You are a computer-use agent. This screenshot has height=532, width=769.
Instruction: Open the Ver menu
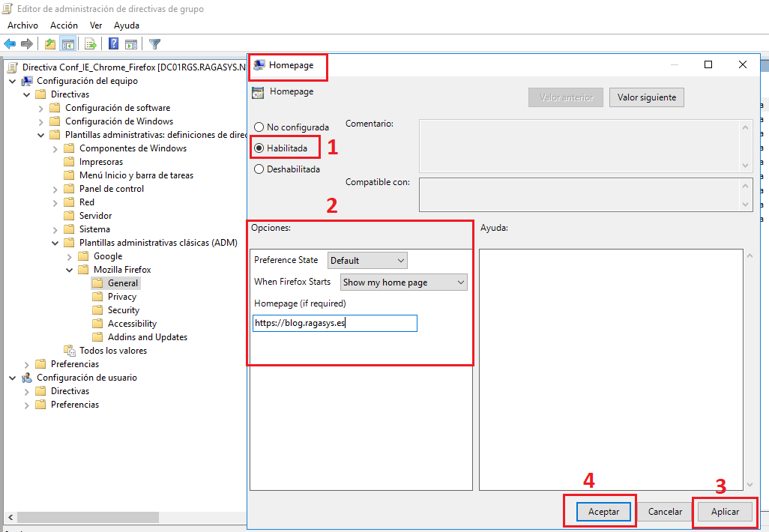pyautogui.click(x=95, y=25)
